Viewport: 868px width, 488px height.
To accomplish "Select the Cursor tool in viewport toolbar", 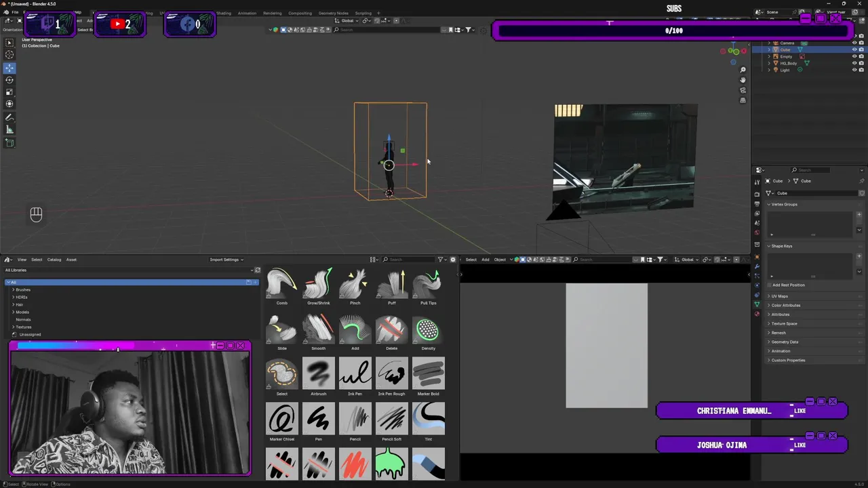I will click(9, 55).
